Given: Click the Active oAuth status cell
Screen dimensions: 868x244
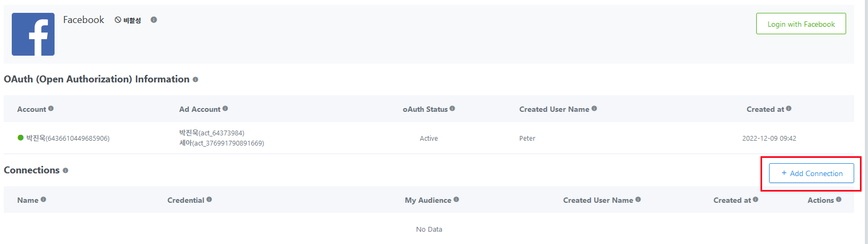Looking at the screenshot, I should [x=429, y=138].
